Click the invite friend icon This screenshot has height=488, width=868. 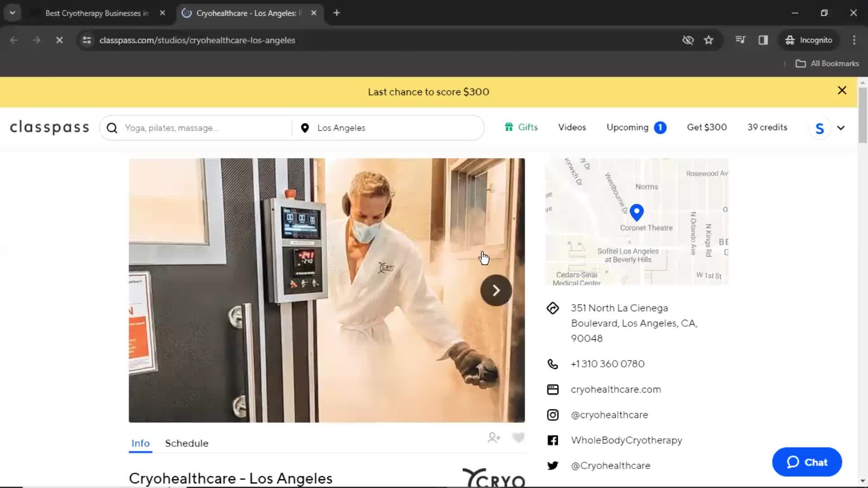(494, 437)
